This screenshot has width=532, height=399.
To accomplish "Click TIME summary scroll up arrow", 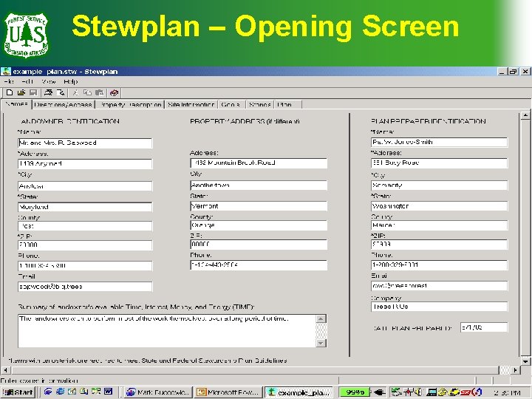I will coord(321,318).
